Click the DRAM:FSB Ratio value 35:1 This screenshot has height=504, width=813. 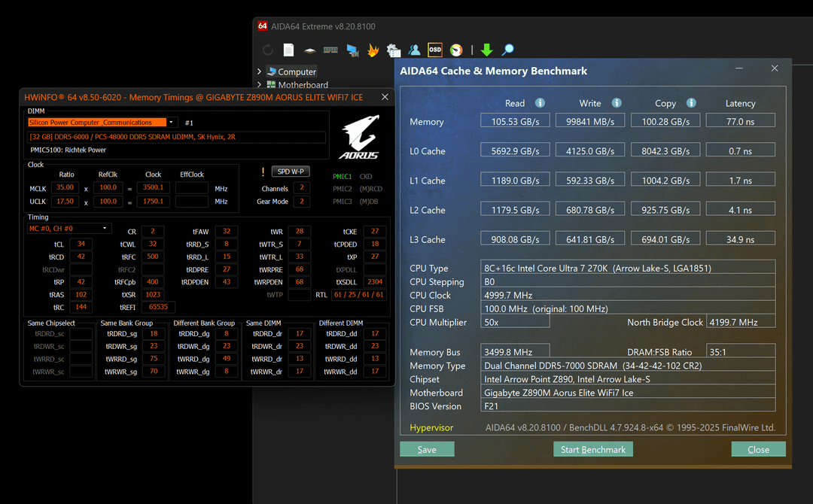point(741,352)
